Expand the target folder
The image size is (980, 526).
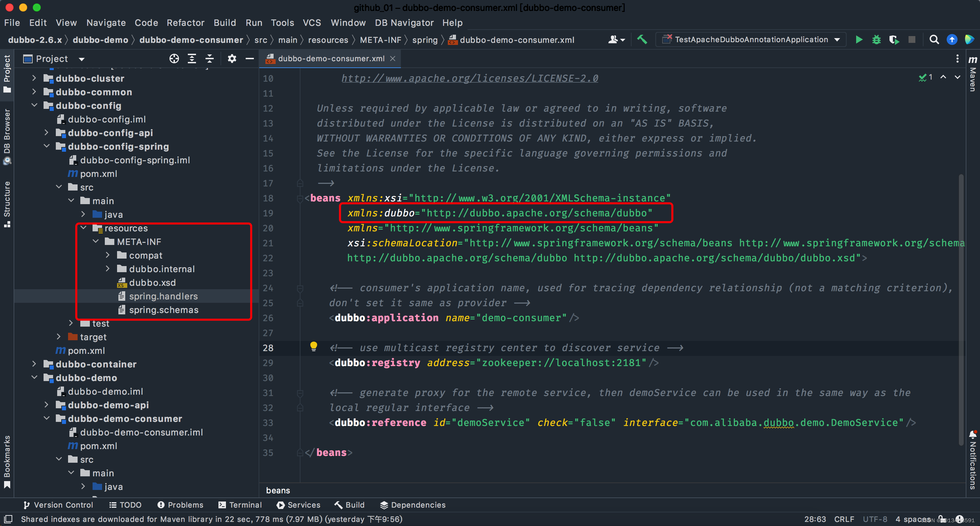click(x=59, y=336)
